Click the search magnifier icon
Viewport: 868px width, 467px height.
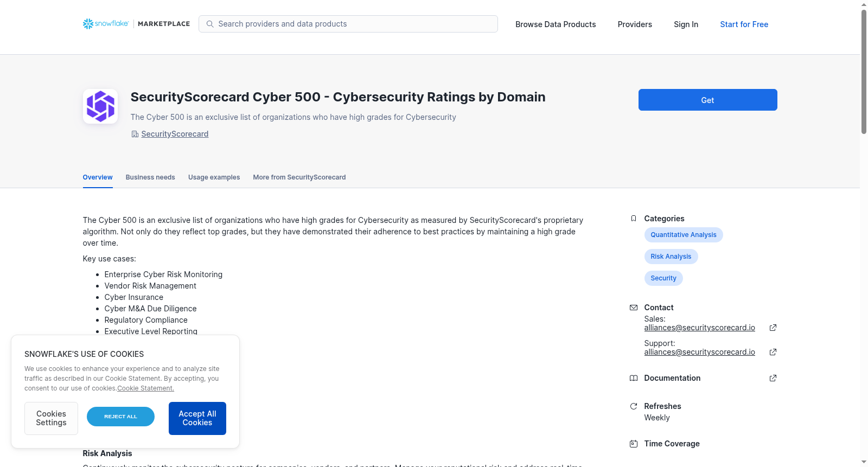(x=210, y=24)
